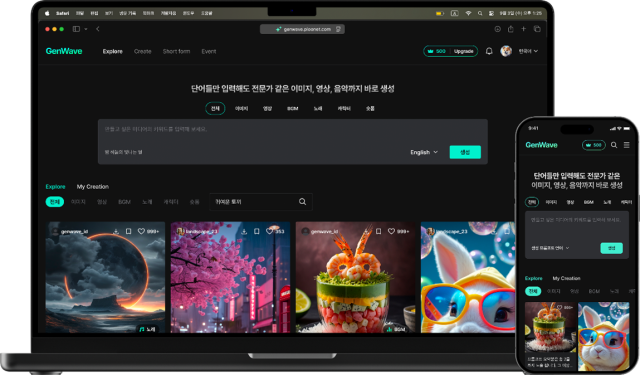Image resolution: width=640 pixels, height=375 pixels.
Task: Like the shrimp dish image on the laptop
Action: (391, 231)
